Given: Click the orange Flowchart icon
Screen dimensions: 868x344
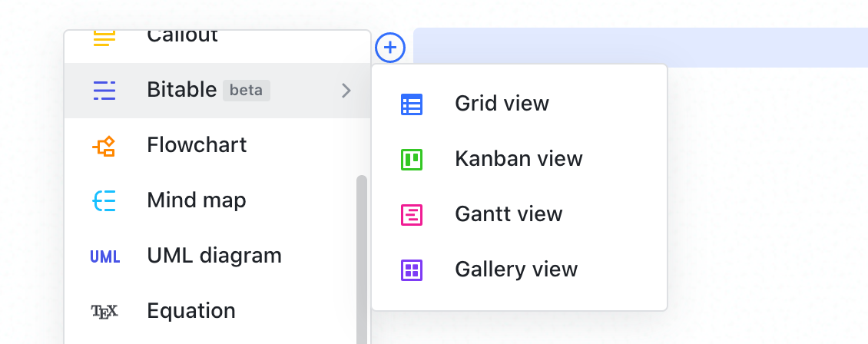Looking at the screenshot, I should tap(104, 146).
